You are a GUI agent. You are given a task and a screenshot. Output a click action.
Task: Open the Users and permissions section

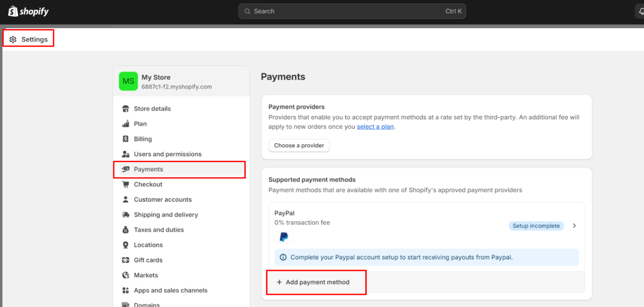[167, 154]
